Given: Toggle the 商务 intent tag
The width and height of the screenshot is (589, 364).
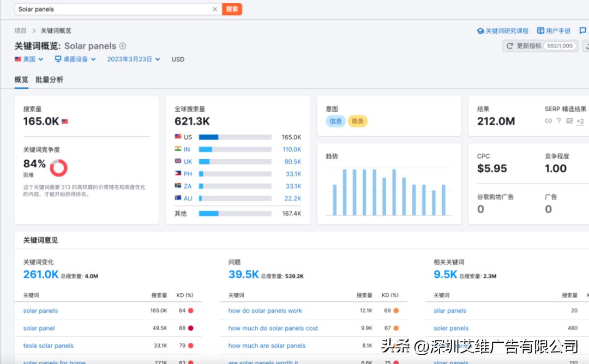Looking at the screenshot, I should (358, 121).
